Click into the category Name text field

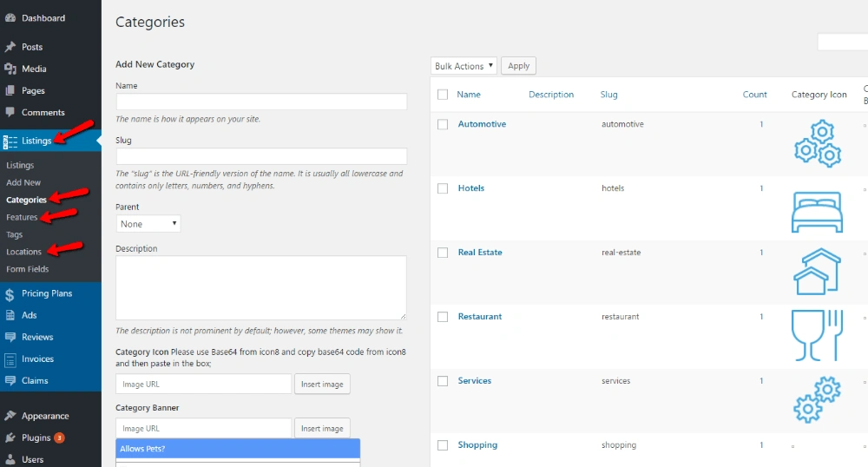(x=261, y=102)
